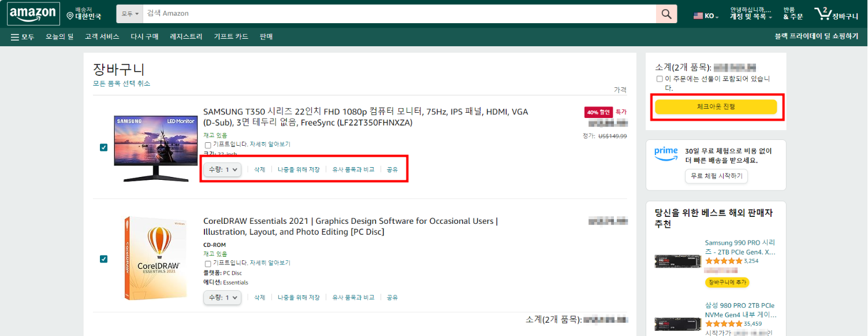The width and height of the screenshot is (868, 336).
Task: Click star rating of 삼성 980 PRO
Action: [724, 324]
